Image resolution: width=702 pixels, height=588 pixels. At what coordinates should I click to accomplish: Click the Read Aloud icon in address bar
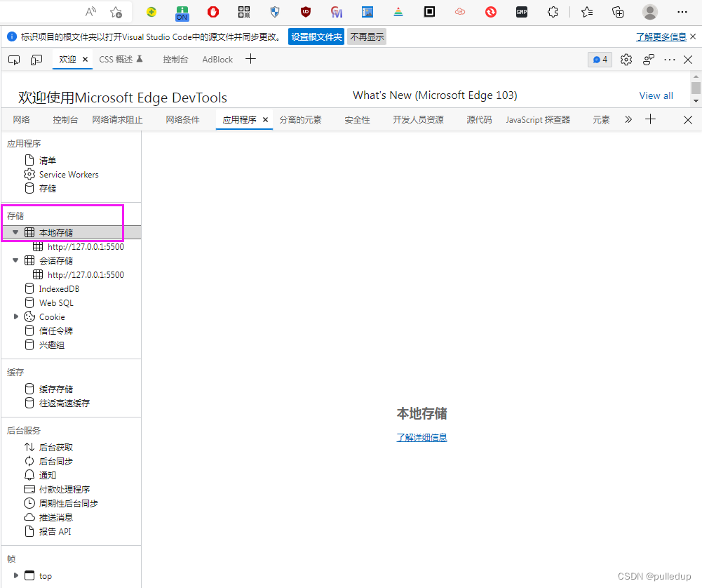click(91, 12)
